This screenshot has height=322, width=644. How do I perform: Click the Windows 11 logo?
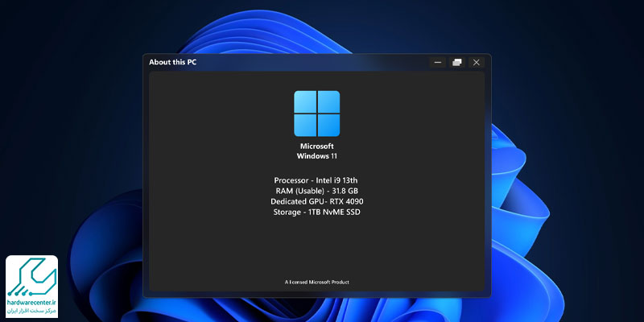tap(316, 114)
